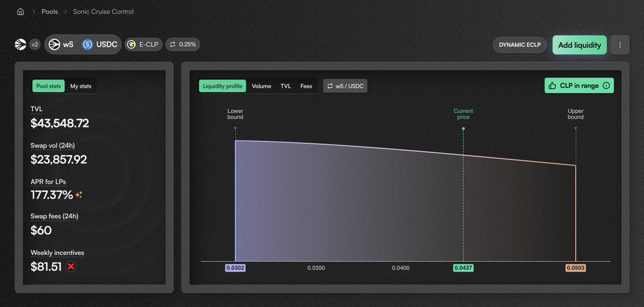Click the swap arrows icon in fee badge
Image resolution: width=644 pixels, height=307 pixels.
pos(173,45)
